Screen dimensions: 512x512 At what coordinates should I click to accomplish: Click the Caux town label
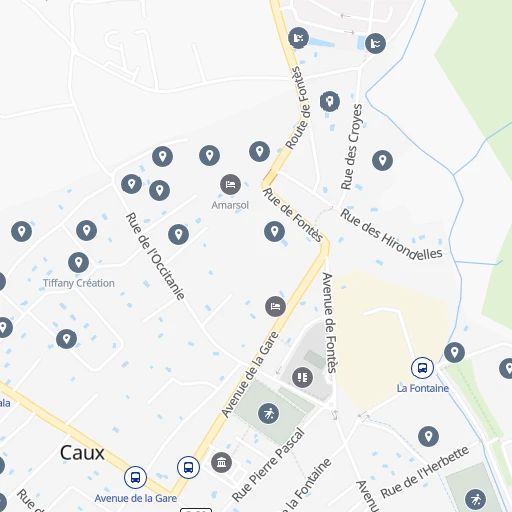click(82, 453)
